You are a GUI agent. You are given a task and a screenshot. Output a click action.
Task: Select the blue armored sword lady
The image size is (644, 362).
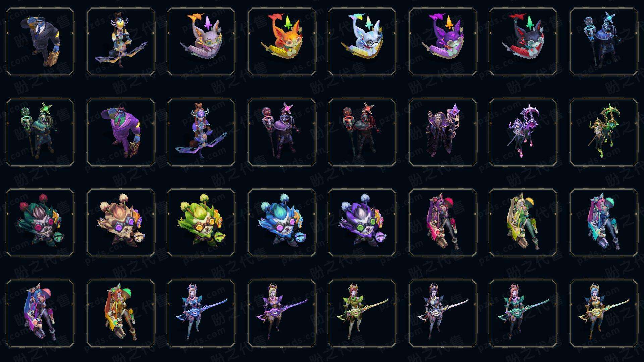[201, 313]
